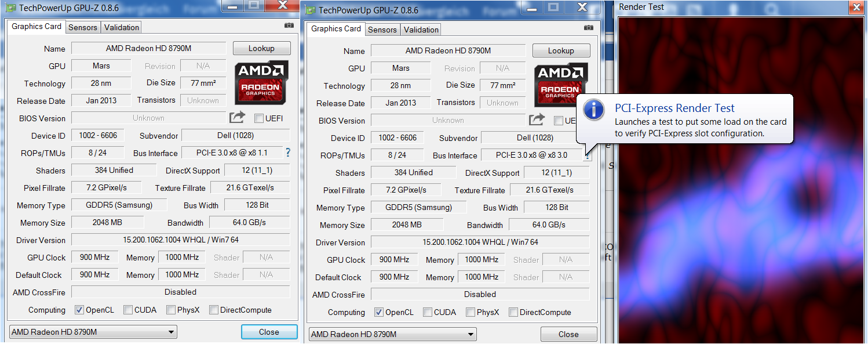Click the Lookup button in left GPU-Z window
The image size is (868, 344).
pyautogui.click(x=261, y=48)
